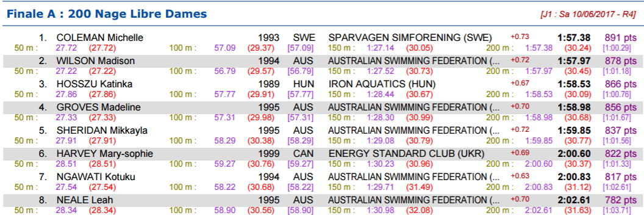
Task: Click reaction time +0.69
Action: [520, 153]
